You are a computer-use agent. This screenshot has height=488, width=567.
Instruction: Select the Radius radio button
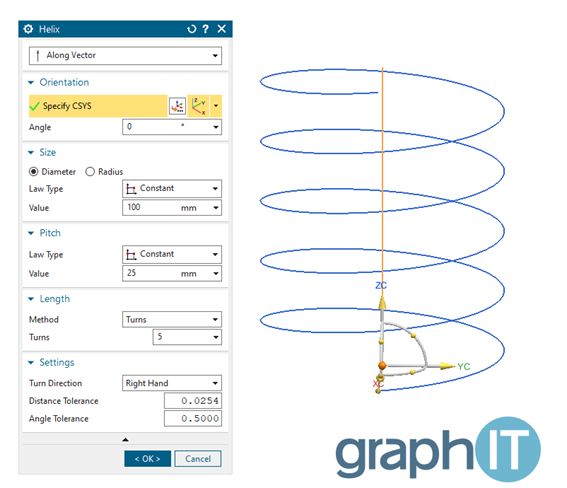tap(90, 171)
